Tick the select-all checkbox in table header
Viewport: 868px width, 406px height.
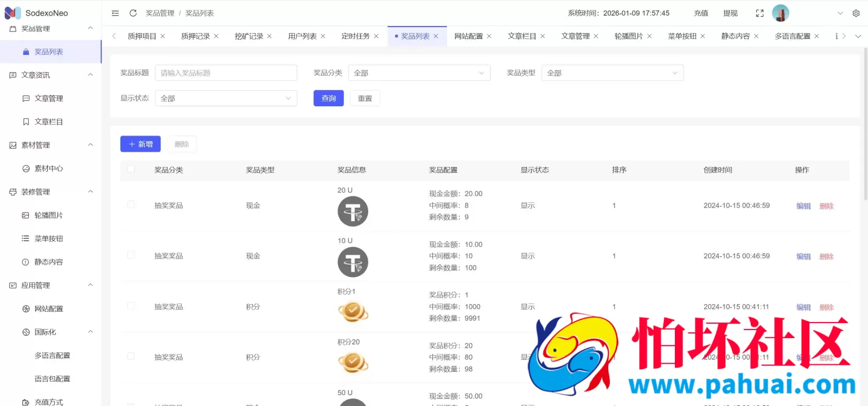pyautogui.click(x=131, y=169)
